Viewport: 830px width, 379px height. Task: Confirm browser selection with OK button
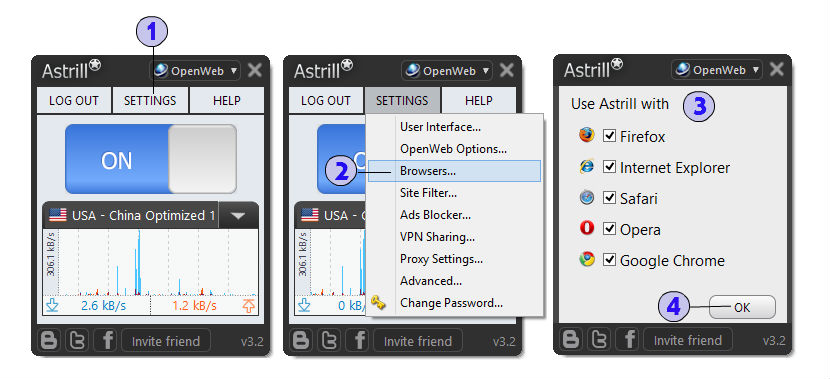pyautogui.click(x=742, y=307)
